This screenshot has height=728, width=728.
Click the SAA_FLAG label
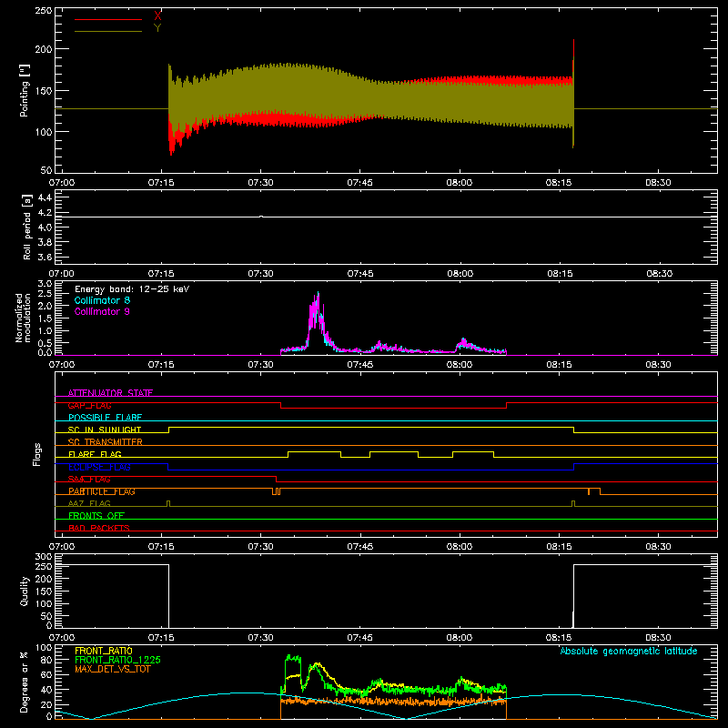(89, 479)
